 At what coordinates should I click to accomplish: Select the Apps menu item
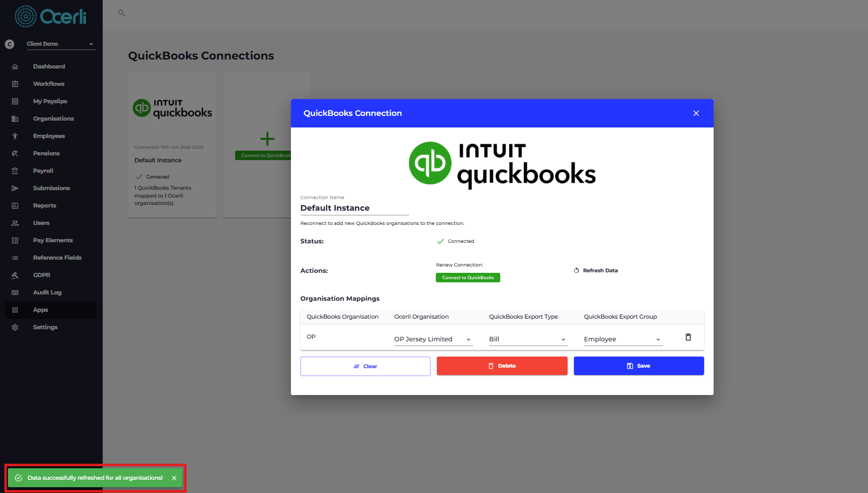click(51, 310)
